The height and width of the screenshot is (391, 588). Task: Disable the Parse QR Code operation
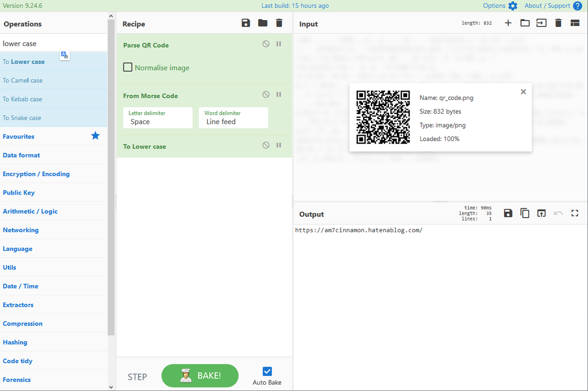pos(266,44)
